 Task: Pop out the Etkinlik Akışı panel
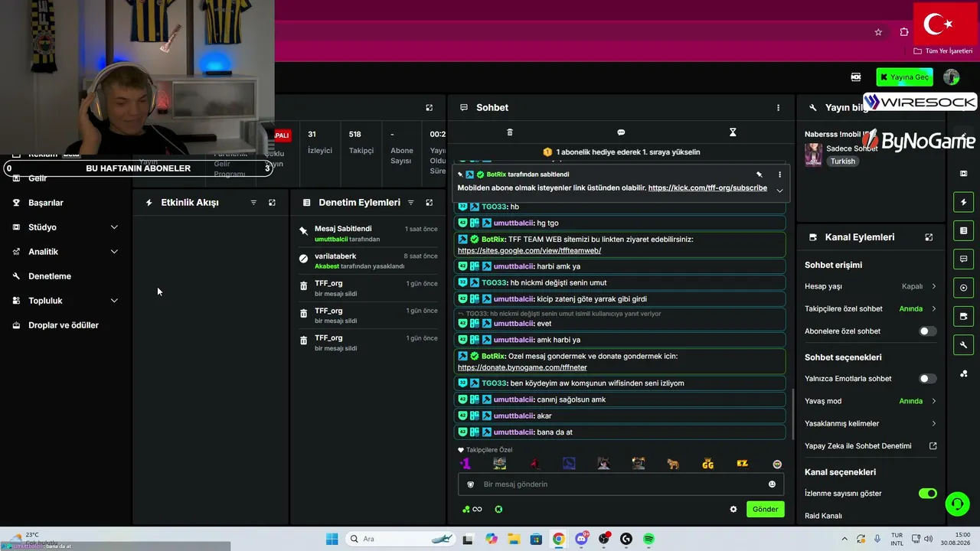click(x=272, y=203)
